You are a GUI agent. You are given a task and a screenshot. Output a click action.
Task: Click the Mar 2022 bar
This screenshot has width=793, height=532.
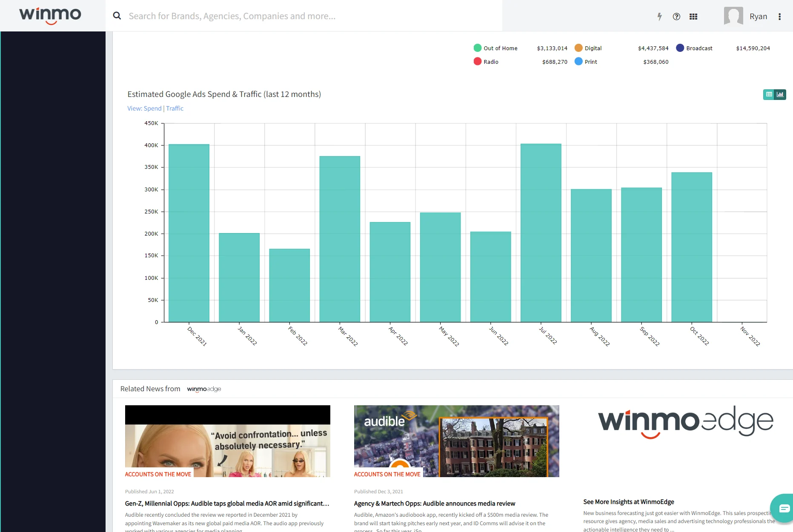coord(340,239)
